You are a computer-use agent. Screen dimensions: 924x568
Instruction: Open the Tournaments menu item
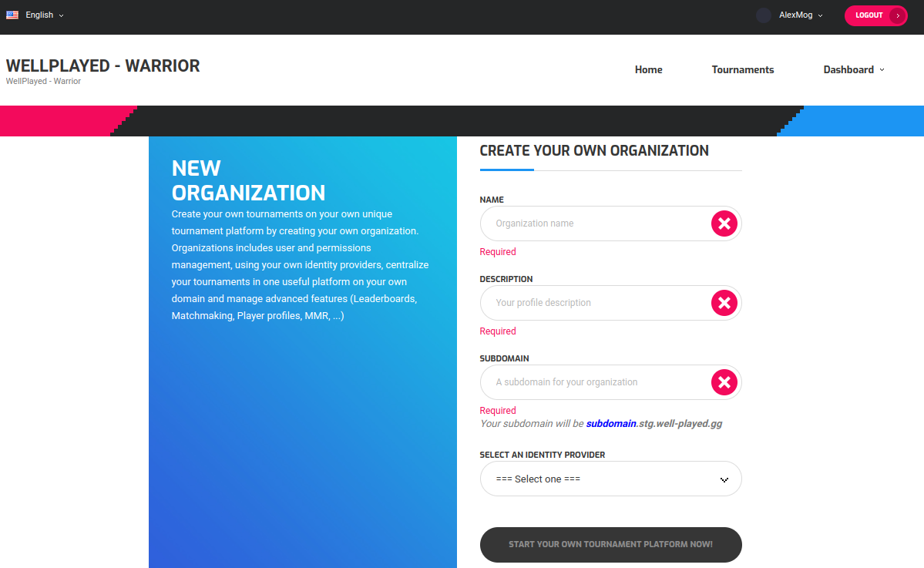point(742,69)
